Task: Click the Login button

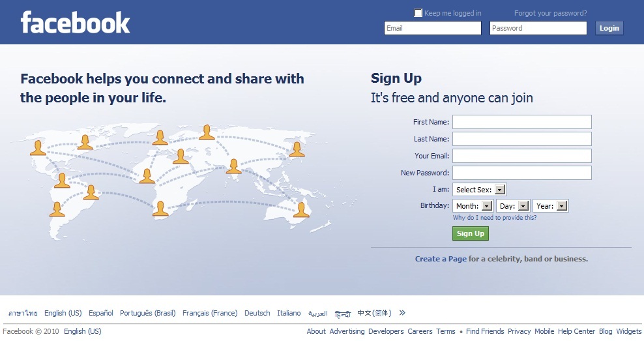Action: pos(609,28)
